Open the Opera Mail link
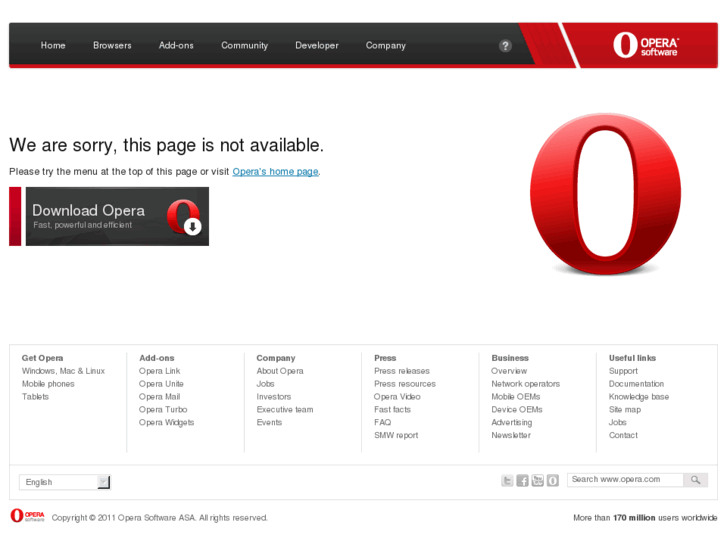The width and height of the screenshot is (727, 545). coord(159,397)
